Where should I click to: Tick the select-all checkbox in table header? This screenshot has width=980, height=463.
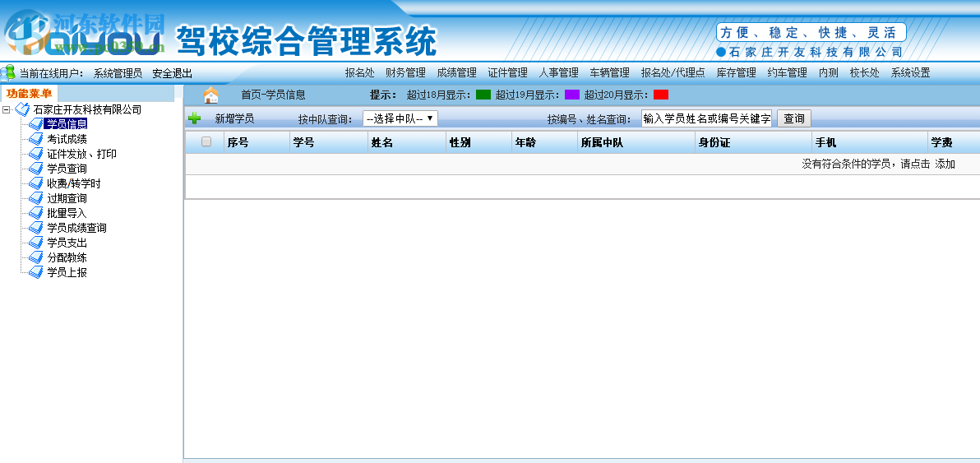(206, 141)
